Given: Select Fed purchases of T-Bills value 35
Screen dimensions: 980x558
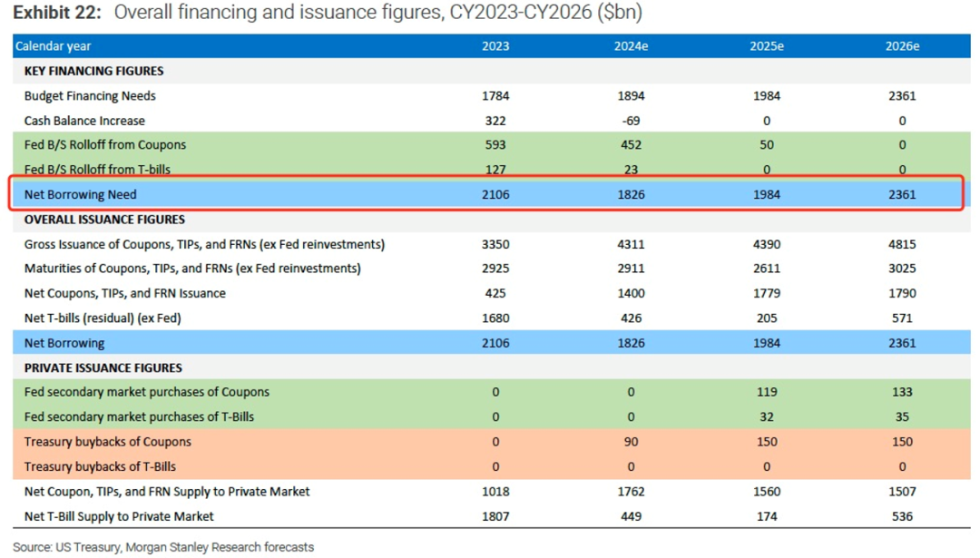Looking at the screenshot, I should tap(902, 416).
